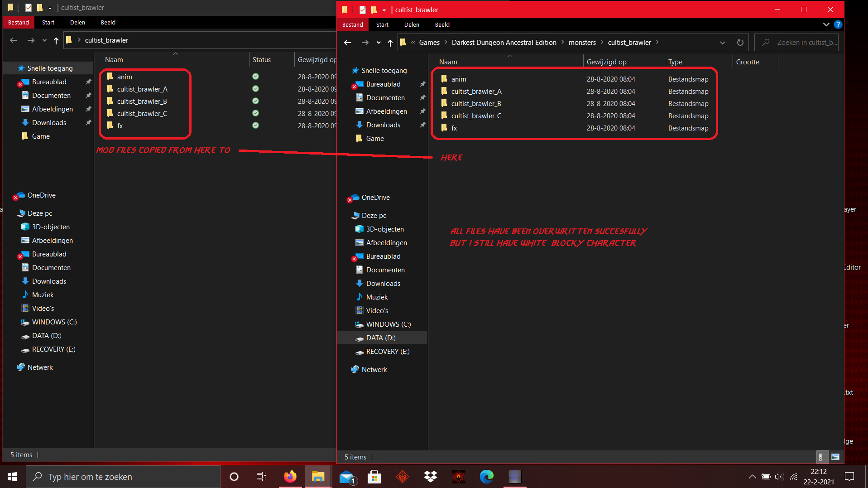Go back in left Explorer window

click(x=13, y=40)
